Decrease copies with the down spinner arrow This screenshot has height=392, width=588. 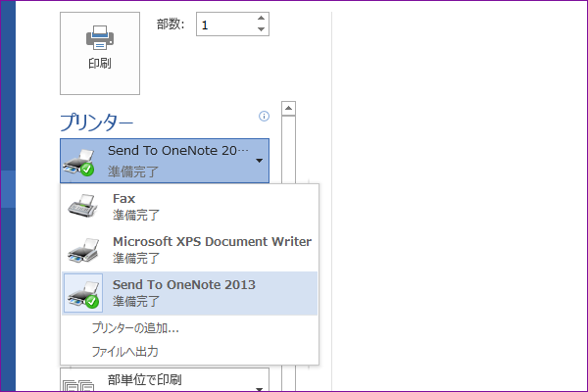[262, 29]
